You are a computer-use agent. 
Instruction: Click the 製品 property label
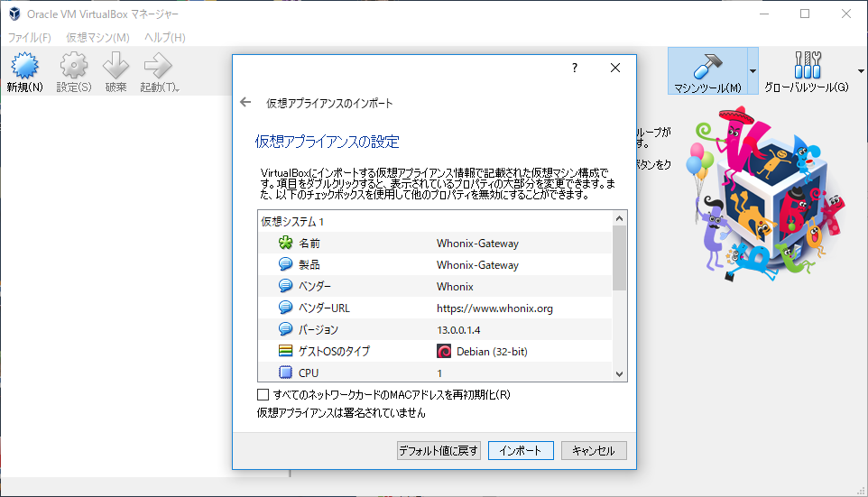(309, 264)
